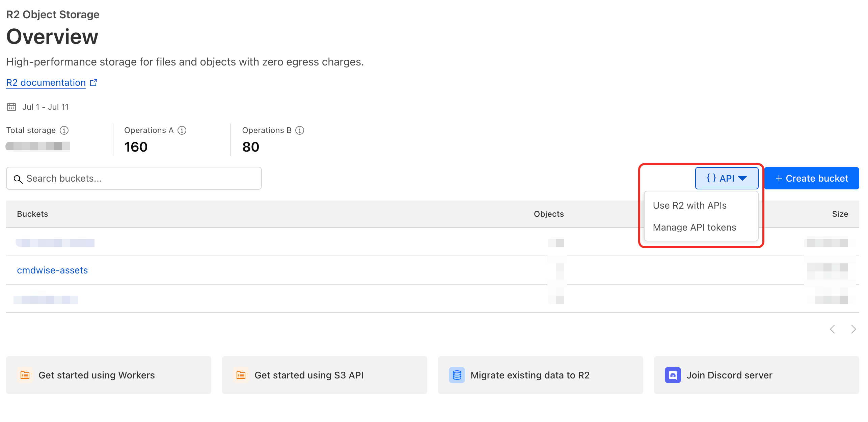Click the Operations A value 160
Screen dimensions: 868x422
click(x=136, y=147)
